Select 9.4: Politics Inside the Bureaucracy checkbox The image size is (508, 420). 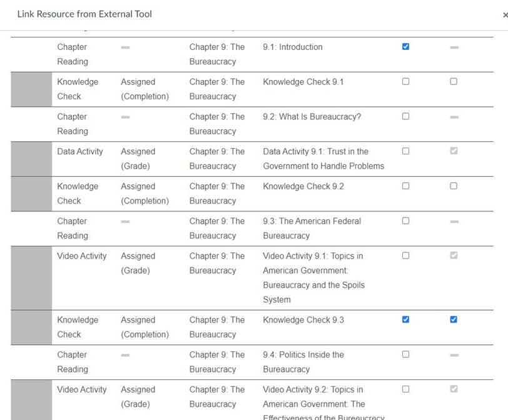click(405, 354)
